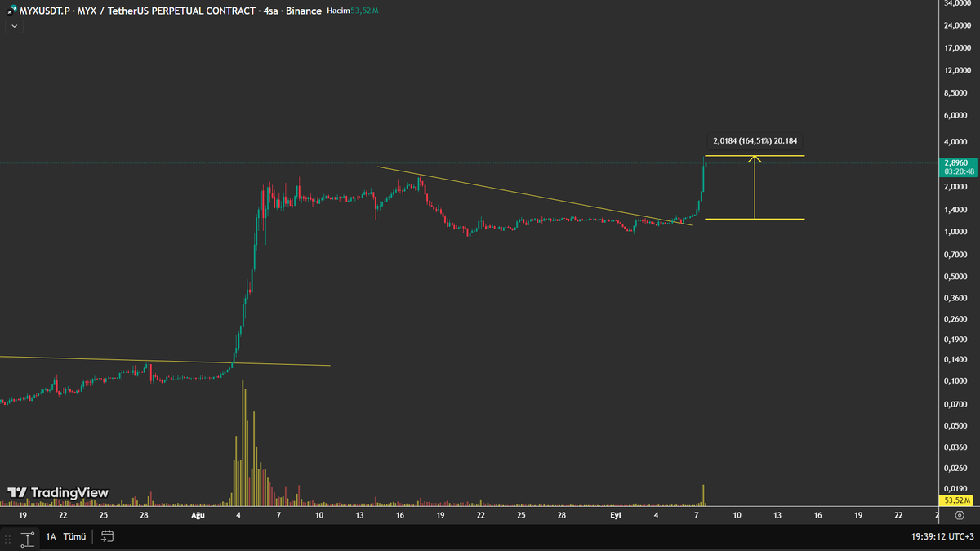Open the go-to-date calendar icon
The height and width of the screenshot is (551, 980).
point(107,536)
